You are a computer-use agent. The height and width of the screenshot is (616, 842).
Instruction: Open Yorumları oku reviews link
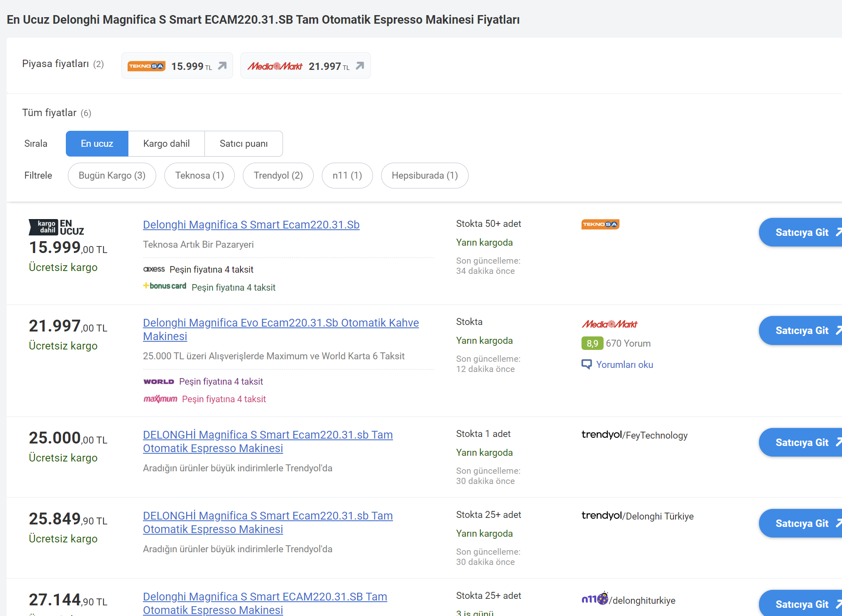tap(624, 365)
